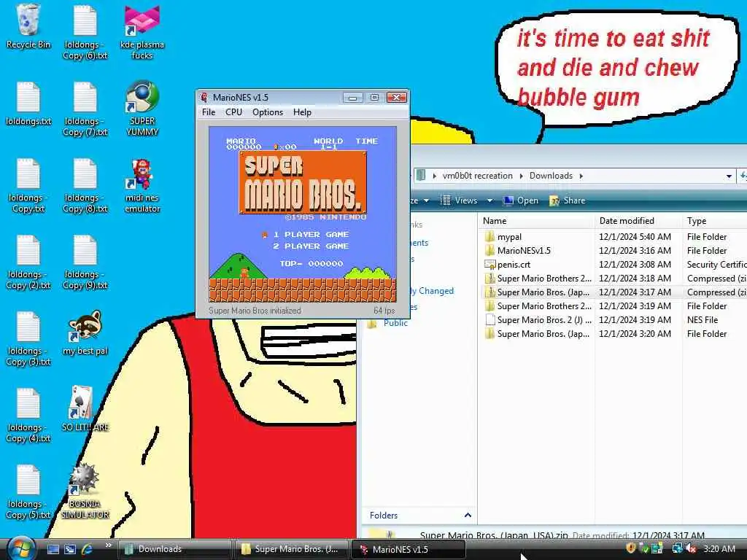Select the kde plasma fucks desktop shortcut
This screenshot has height=560, width=747.
pyautogui.click(x=142, y=32)
